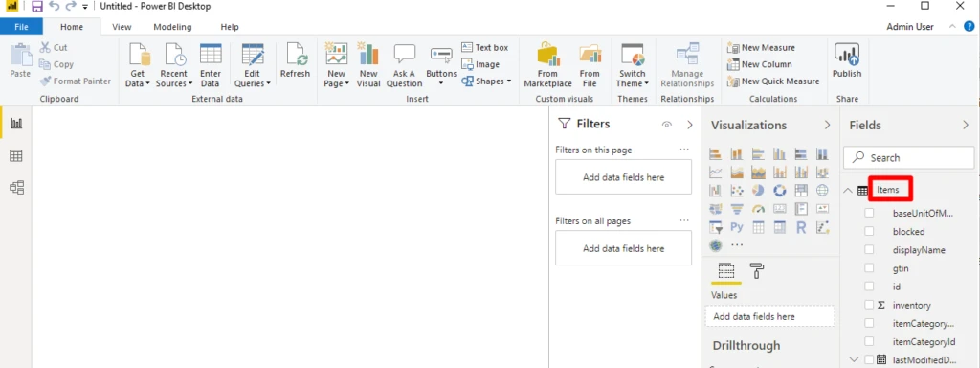This screenshot has height=368, width=980.
Task: Expand the Edit Queries dropdown
Action: [268, 84]
